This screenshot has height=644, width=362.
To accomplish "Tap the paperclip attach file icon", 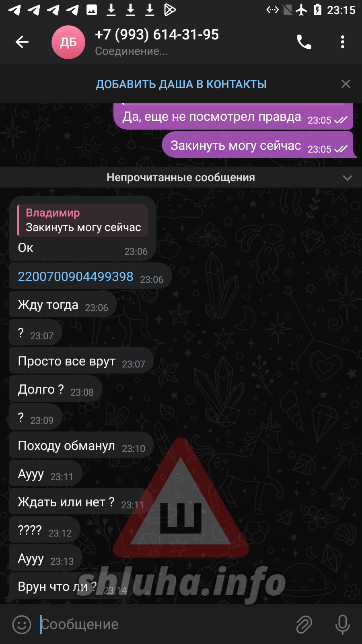I will 304,625.
